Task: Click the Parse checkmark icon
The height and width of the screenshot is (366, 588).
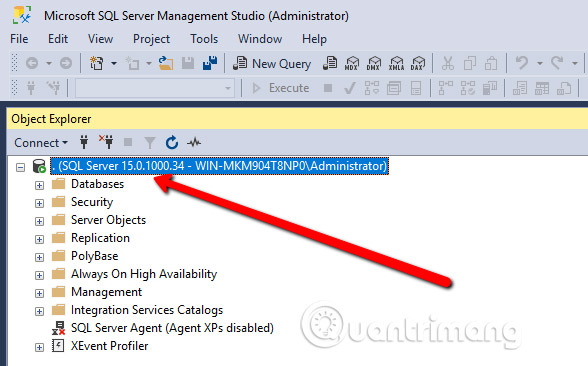Action: pos(350,88)
